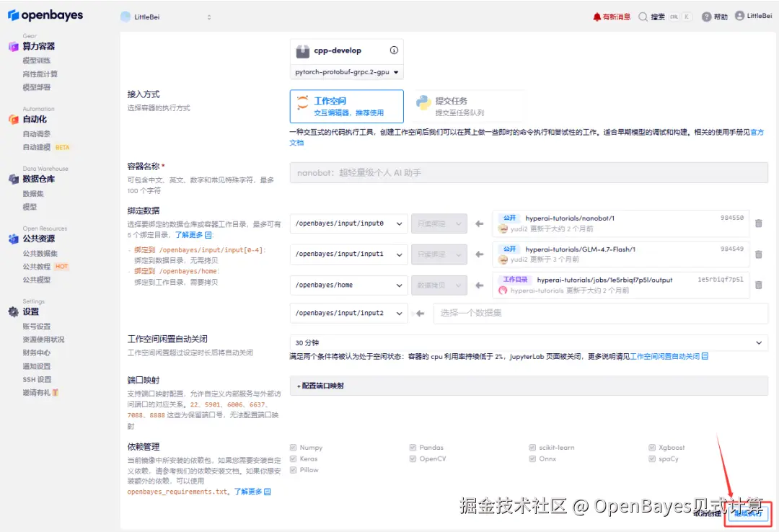Click the 数据仓库 section icon
Screen dimensions: 779x532
(x=14, y=179)
